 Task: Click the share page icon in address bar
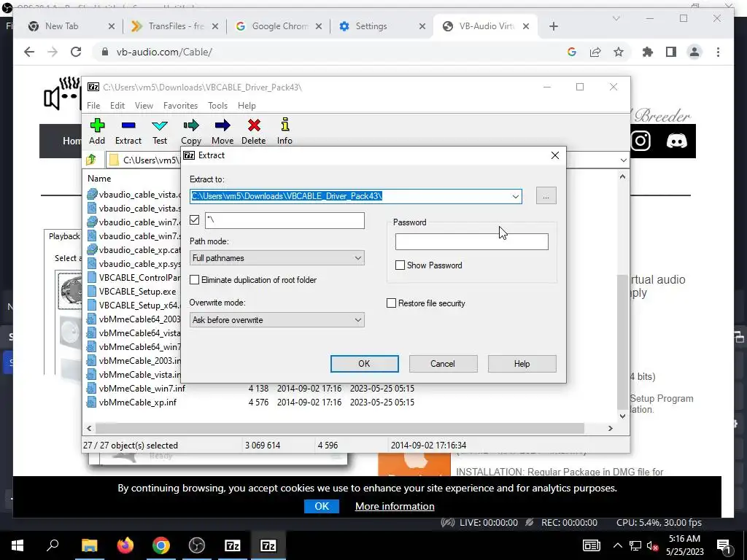[x=595, y=52]
